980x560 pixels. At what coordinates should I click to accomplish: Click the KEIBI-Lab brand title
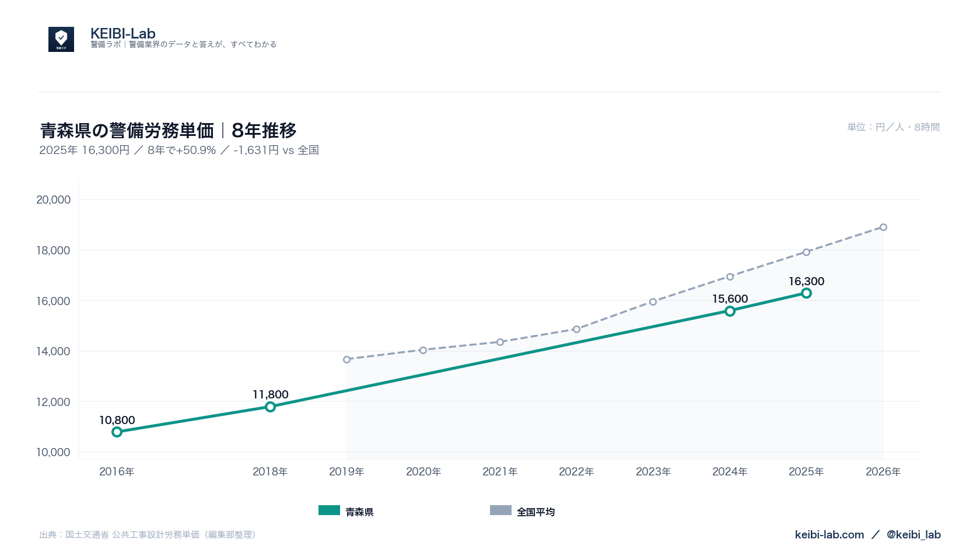point(123,33)
